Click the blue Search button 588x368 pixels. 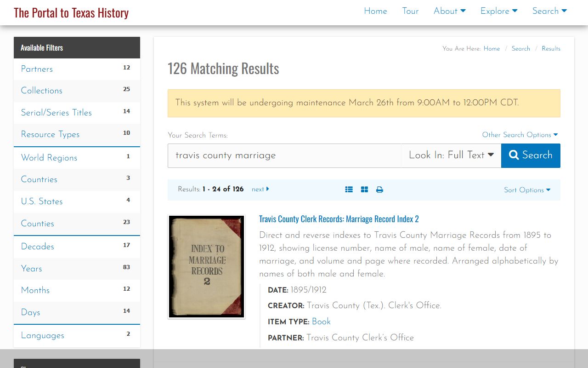click(x=531, y=155)
